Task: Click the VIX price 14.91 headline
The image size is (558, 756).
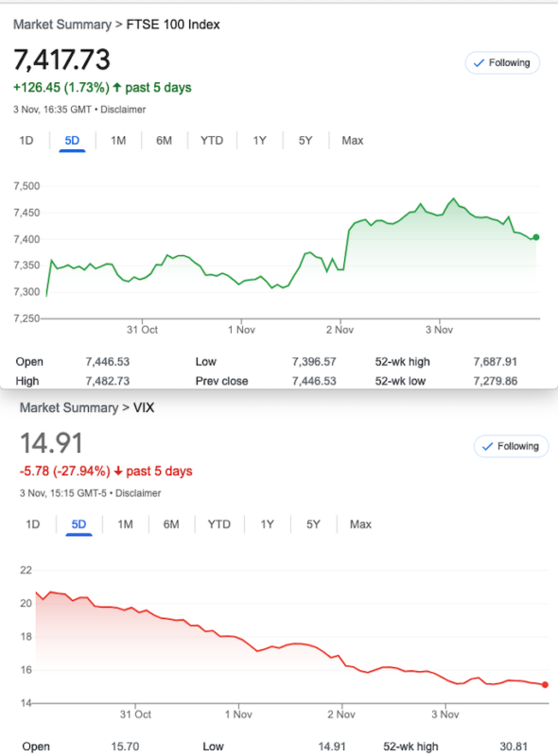Action: click(51, 443)
